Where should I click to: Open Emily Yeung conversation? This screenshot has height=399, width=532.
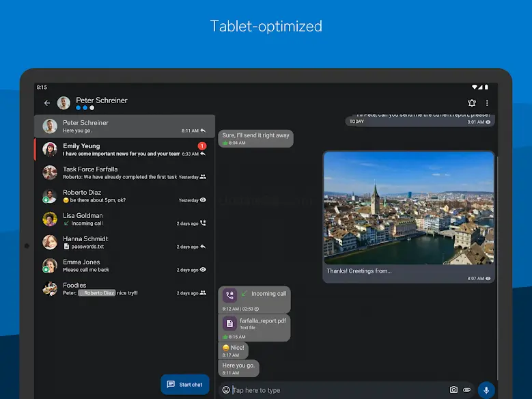point(124,150)
